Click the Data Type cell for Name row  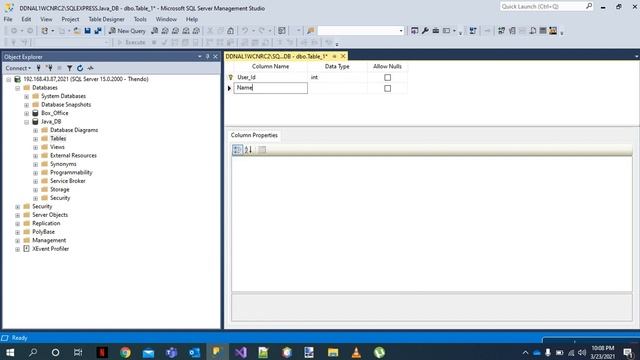337,88
